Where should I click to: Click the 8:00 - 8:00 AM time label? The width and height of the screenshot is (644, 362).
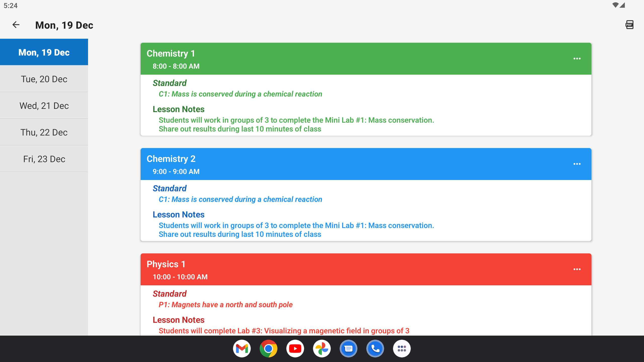[x=176, y=66]
